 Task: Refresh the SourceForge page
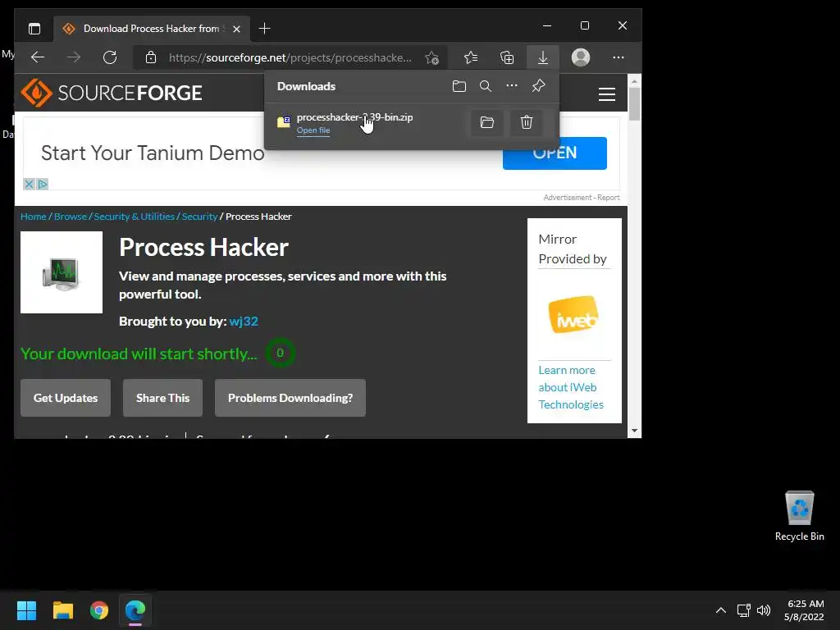110,57
